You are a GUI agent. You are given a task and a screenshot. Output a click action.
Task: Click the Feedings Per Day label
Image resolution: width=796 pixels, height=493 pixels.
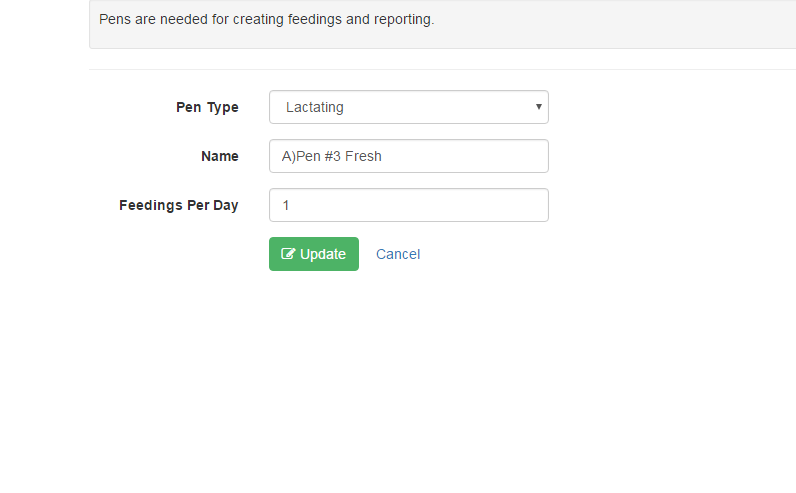(x=179, y=205)
